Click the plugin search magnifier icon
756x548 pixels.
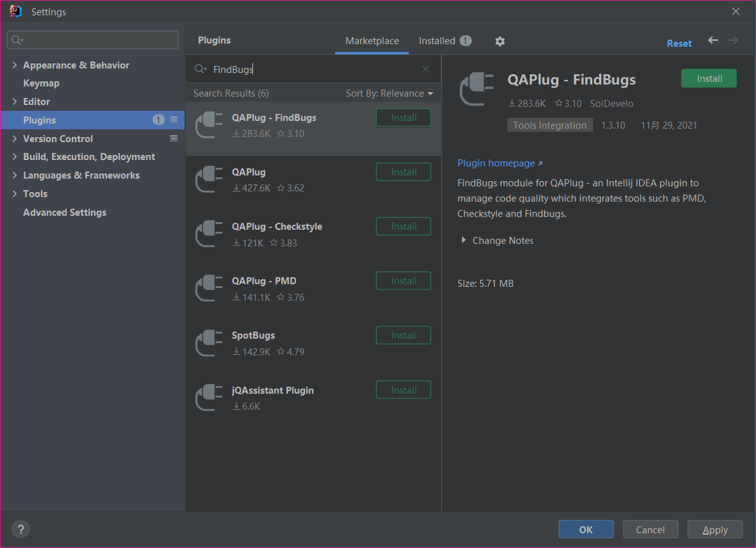(x=200, y=69)
